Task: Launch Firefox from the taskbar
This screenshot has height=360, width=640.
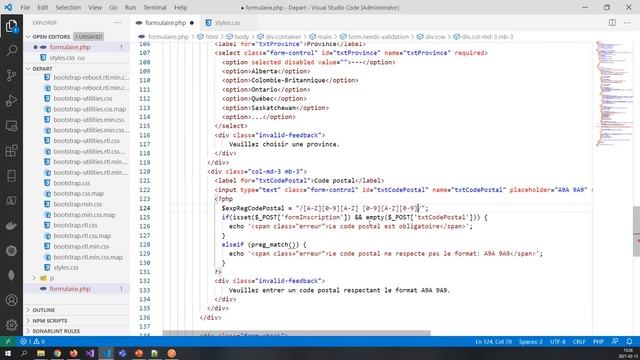Action: [x=73, y=353]
